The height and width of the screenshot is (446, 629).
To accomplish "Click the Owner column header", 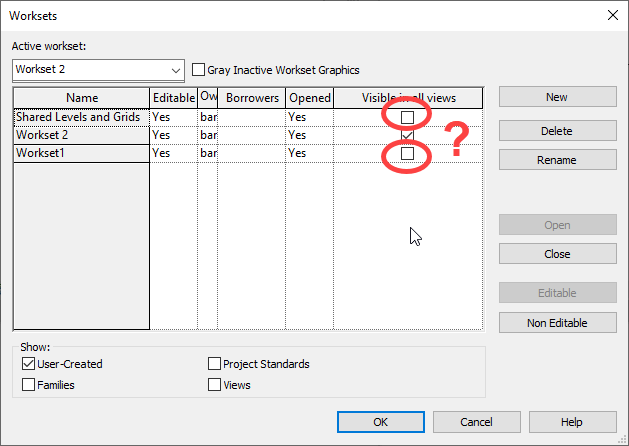I will pyautogui.click(x=208, y=98).
